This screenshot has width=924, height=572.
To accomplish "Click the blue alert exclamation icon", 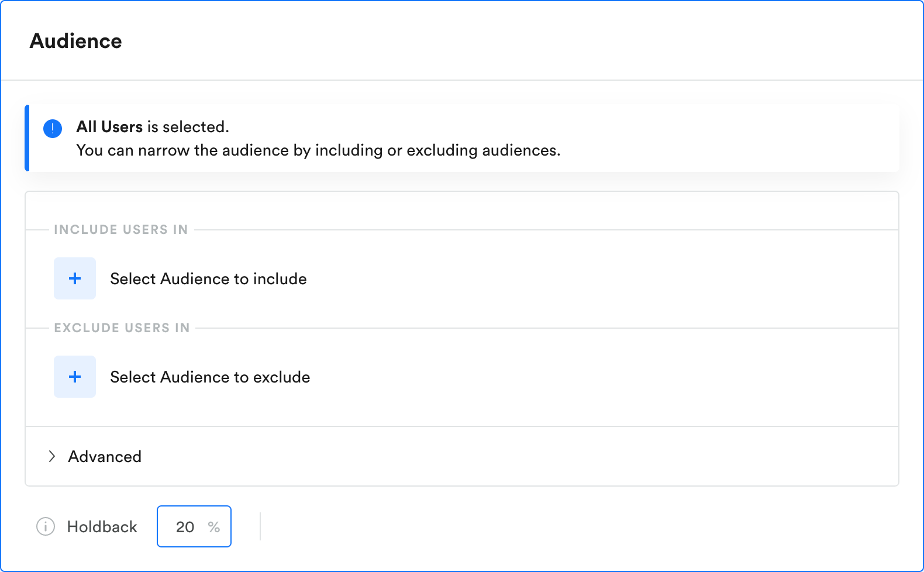I will pos(53,129).
